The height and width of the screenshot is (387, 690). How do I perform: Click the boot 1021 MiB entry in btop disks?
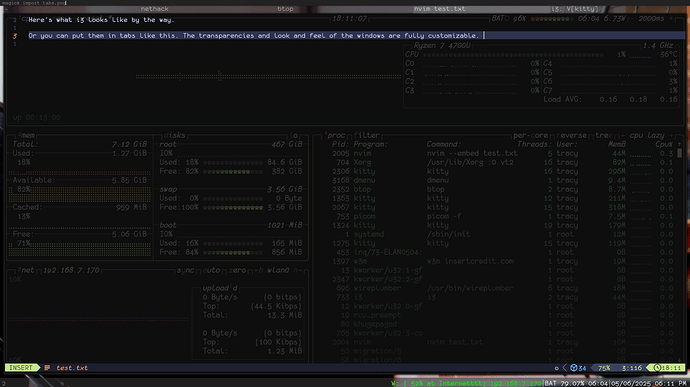pos(231,225)
